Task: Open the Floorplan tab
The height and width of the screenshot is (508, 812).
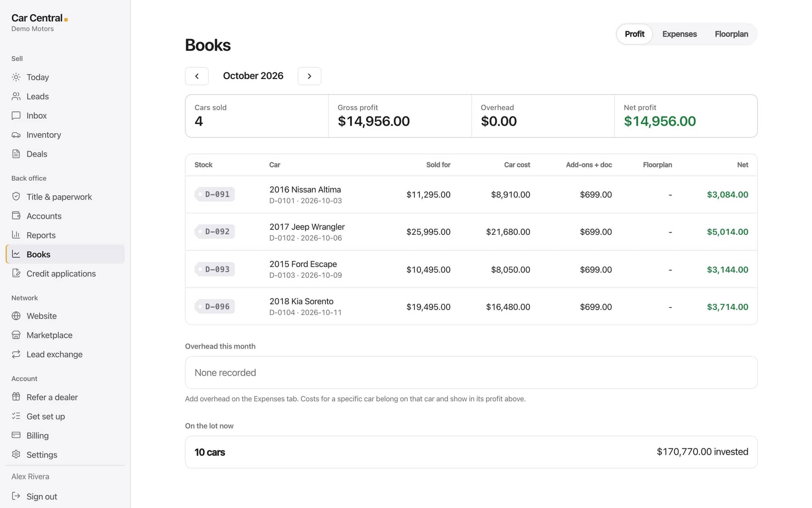Action: click(731, 34)
